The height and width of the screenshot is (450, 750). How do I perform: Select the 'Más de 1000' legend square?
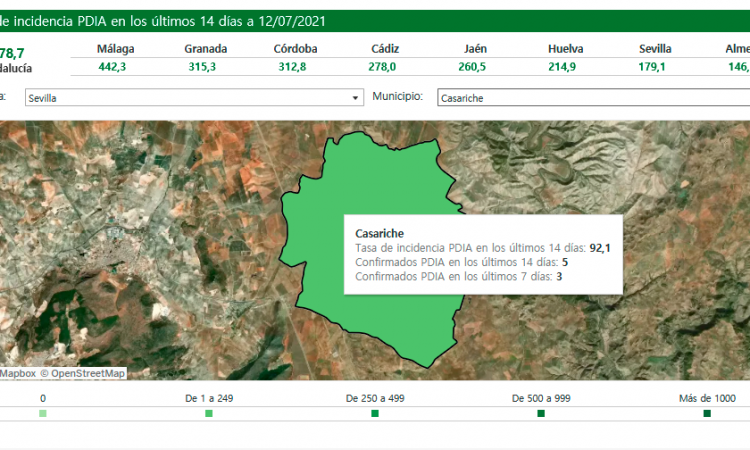(x=707, y=413)
